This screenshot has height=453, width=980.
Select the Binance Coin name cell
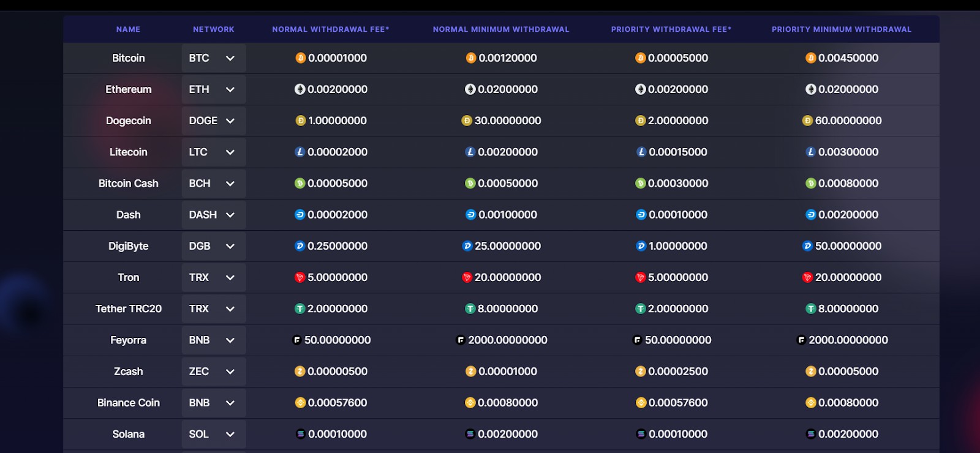(129, 403)
